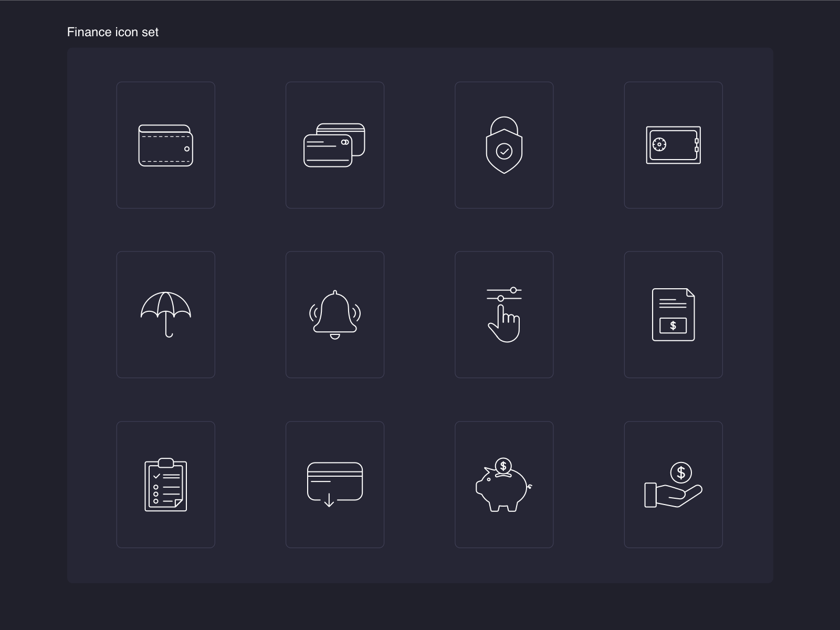Select the clipboard checklist icon

(x=166, y=485)
